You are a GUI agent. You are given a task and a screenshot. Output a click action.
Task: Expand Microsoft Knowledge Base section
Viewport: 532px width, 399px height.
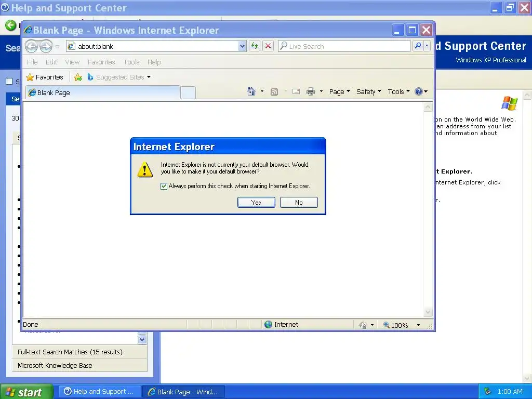[79, 365]
